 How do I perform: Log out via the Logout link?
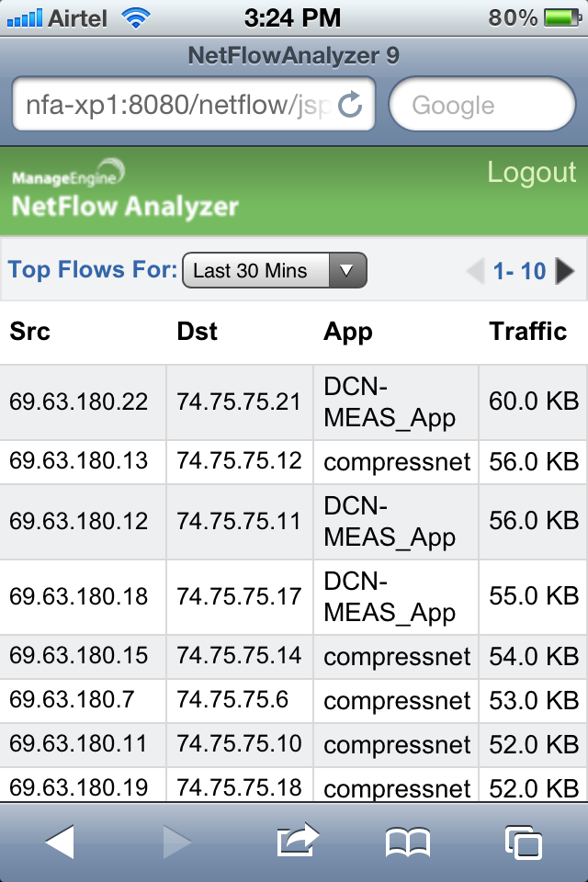532,172
